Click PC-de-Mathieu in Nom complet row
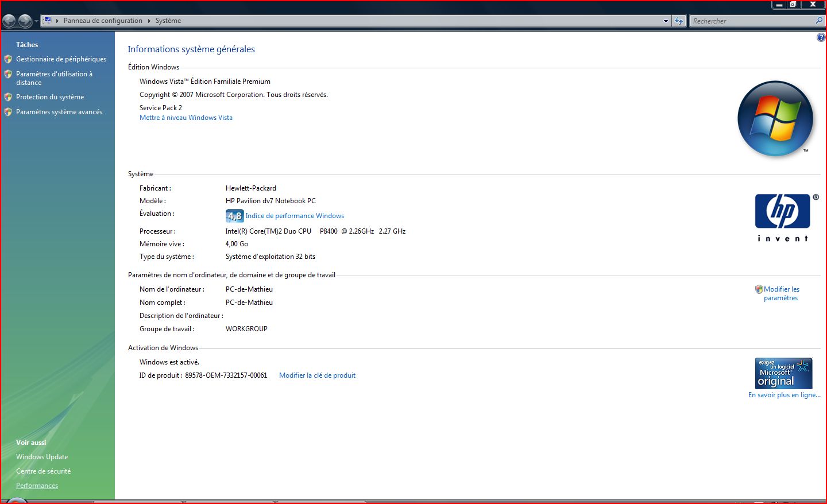 (249, 303)
